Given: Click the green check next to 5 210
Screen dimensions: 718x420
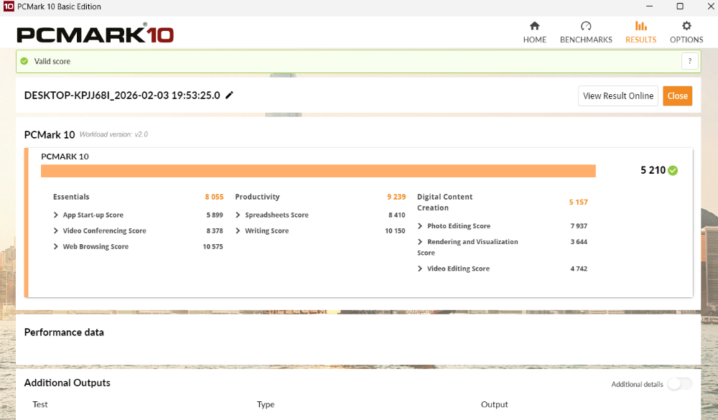Looking at the screenshot, I should (x=673, y=170).
